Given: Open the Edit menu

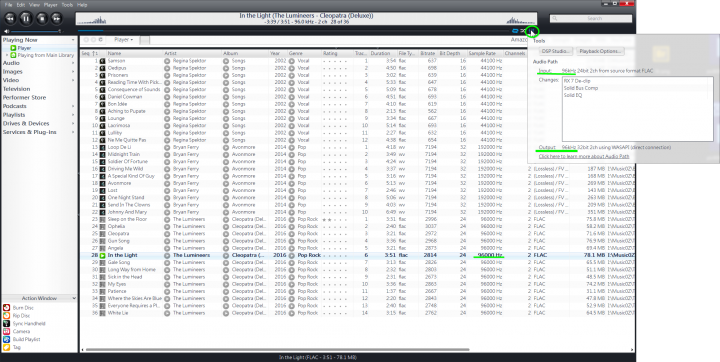Looking at the screenshot, I should click(x=21, y=5).
